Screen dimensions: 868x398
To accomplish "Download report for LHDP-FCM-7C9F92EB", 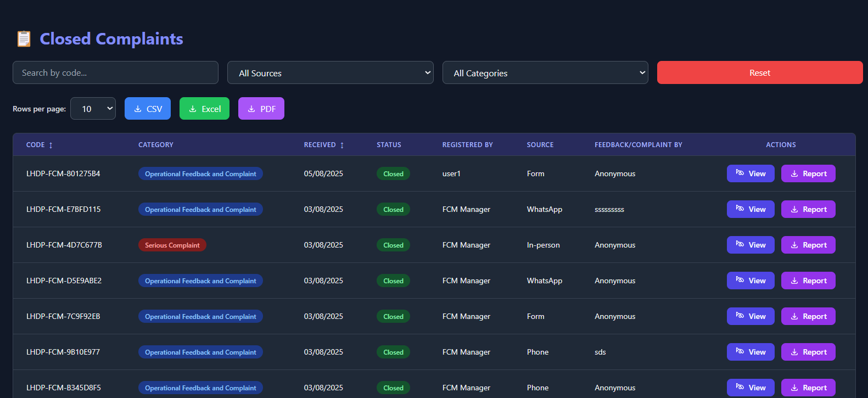I will [x=808, y=316].
